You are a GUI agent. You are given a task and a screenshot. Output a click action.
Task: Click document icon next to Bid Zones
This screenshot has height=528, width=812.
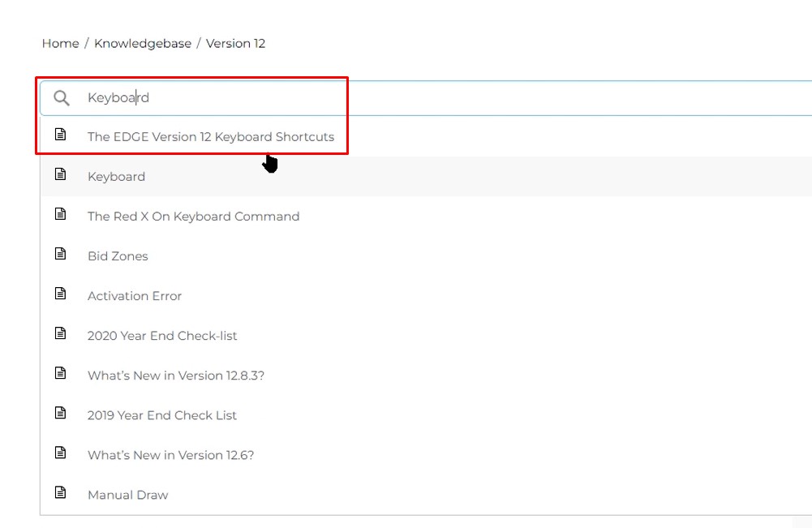point(60,254)
